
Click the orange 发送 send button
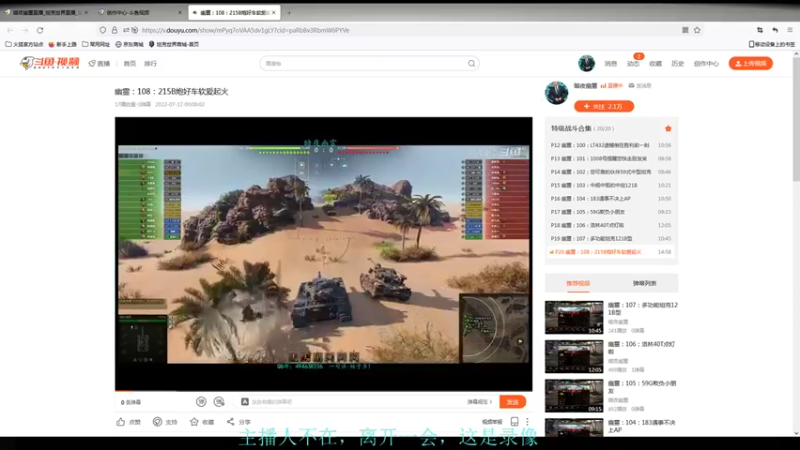tap(512, 402)
